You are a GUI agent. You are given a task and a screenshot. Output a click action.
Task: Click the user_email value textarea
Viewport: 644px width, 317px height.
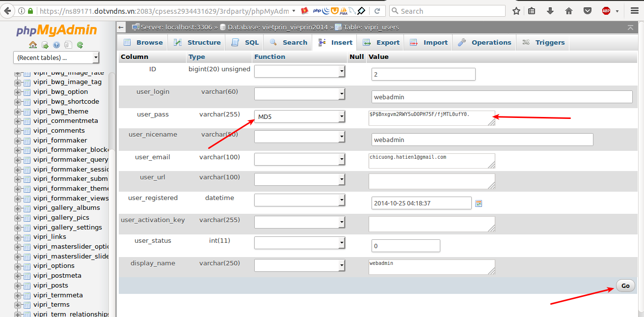(x=432, y=161)
